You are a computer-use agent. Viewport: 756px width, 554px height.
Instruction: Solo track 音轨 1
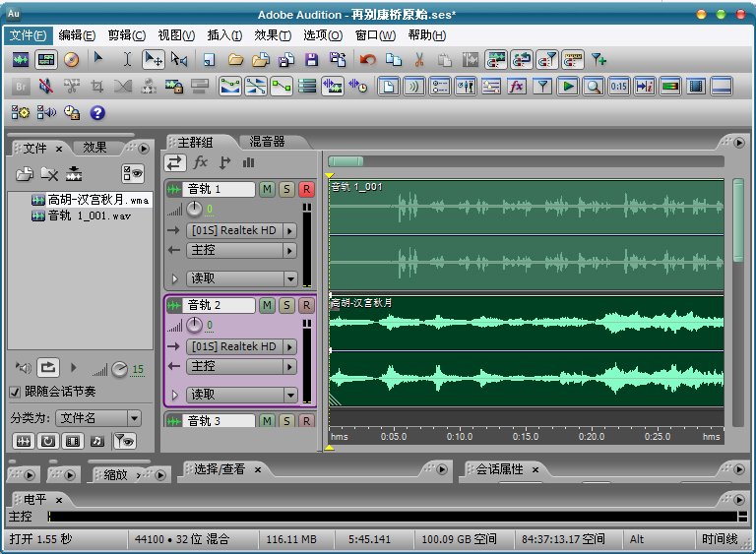click(x=286, y=190)
